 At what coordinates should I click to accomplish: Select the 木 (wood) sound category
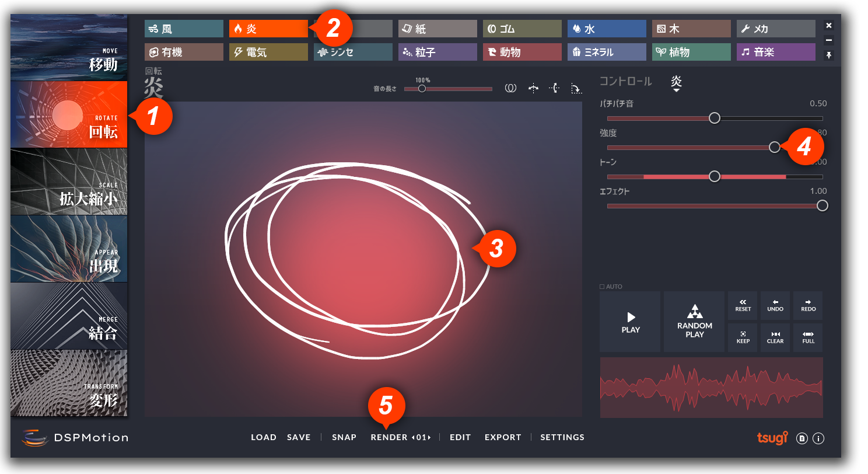pos(691,29)
